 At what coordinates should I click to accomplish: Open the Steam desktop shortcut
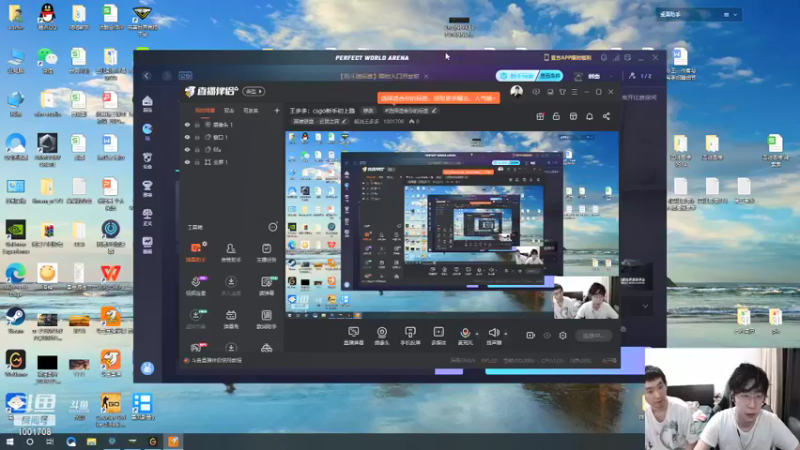15,319
